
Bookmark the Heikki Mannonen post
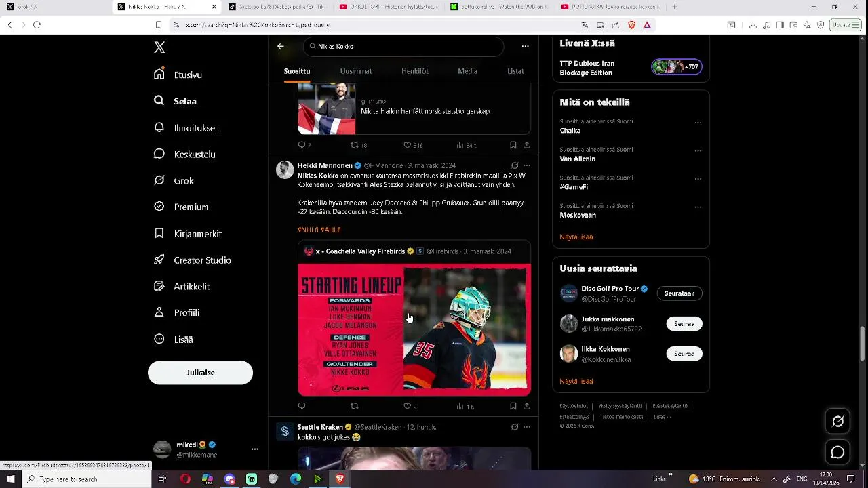513,406
